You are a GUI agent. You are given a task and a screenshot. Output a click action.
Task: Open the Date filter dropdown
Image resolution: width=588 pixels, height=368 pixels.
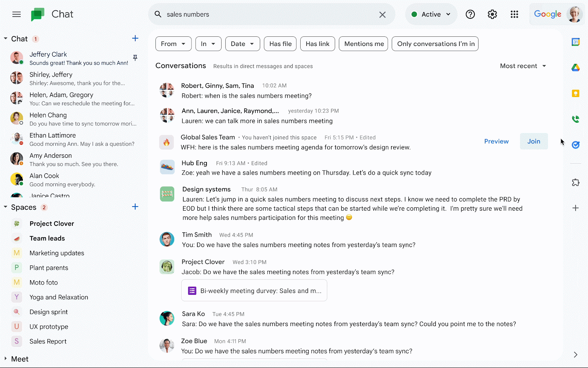[242, 43]
